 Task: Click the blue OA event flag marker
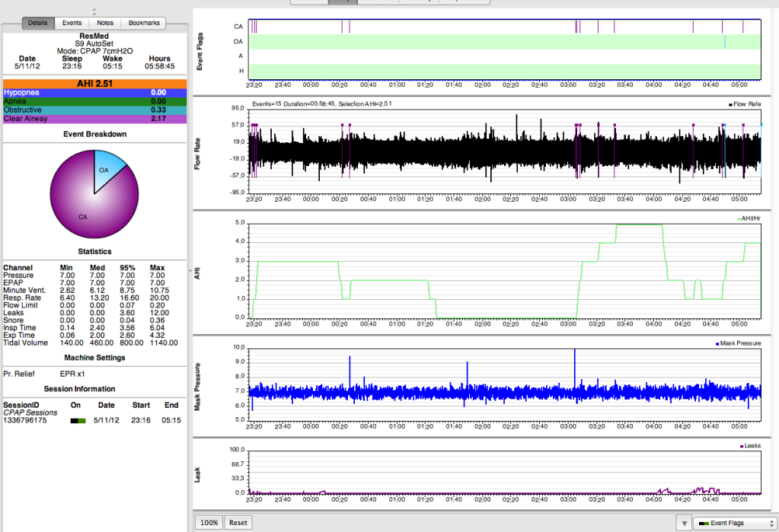click(725, 42)
